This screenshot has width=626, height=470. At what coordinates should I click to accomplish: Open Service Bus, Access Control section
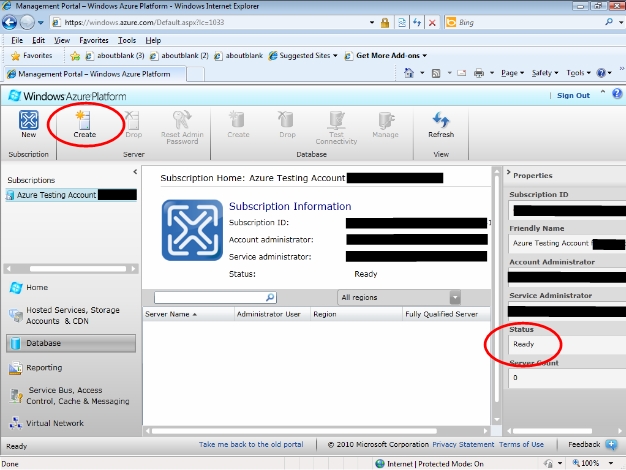pyautogui.click(x=69, y=395)
